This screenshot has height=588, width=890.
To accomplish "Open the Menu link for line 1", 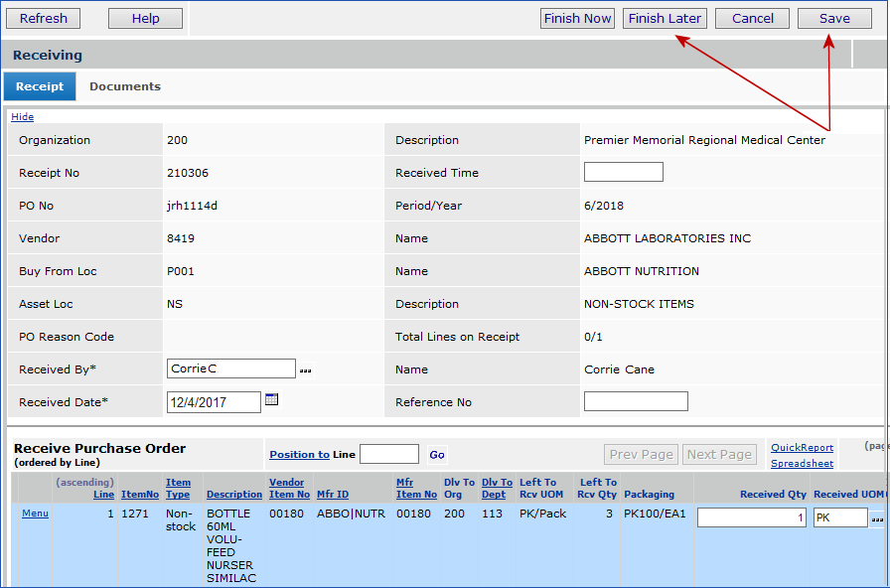I will [35, 514].
